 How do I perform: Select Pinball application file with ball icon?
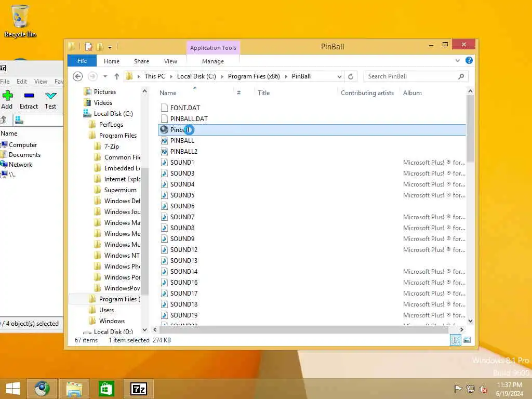point(312,129)
